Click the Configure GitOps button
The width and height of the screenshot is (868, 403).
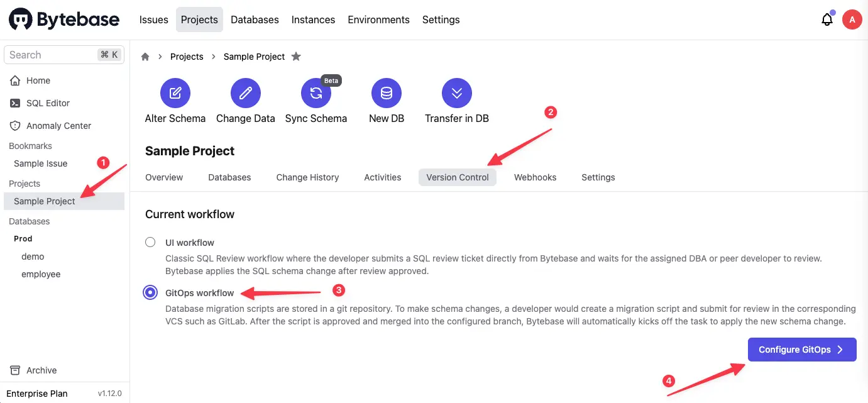click(801, 350)
